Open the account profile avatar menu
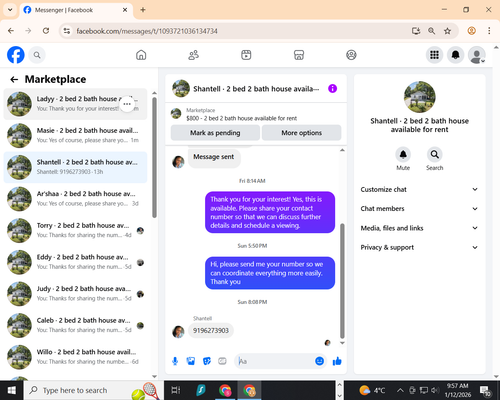The image size is (500, 400). point(477,55)
